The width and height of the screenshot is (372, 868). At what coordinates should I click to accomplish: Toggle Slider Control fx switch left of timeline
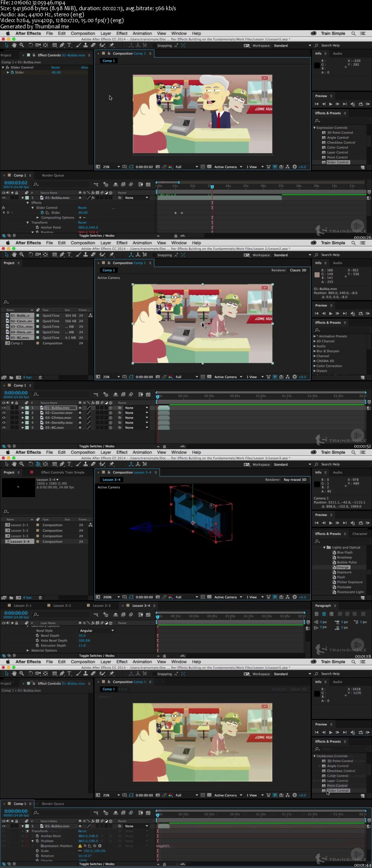pos(4,208)
